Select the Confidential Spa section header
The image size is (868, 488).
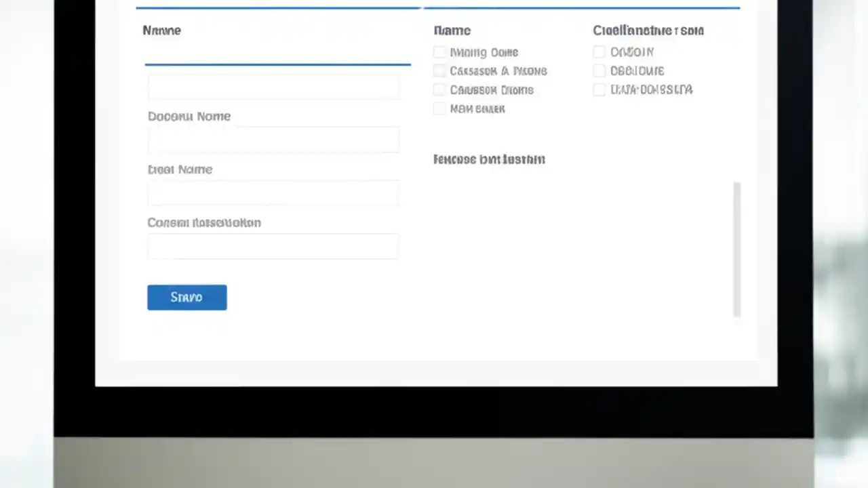(648, 30)
